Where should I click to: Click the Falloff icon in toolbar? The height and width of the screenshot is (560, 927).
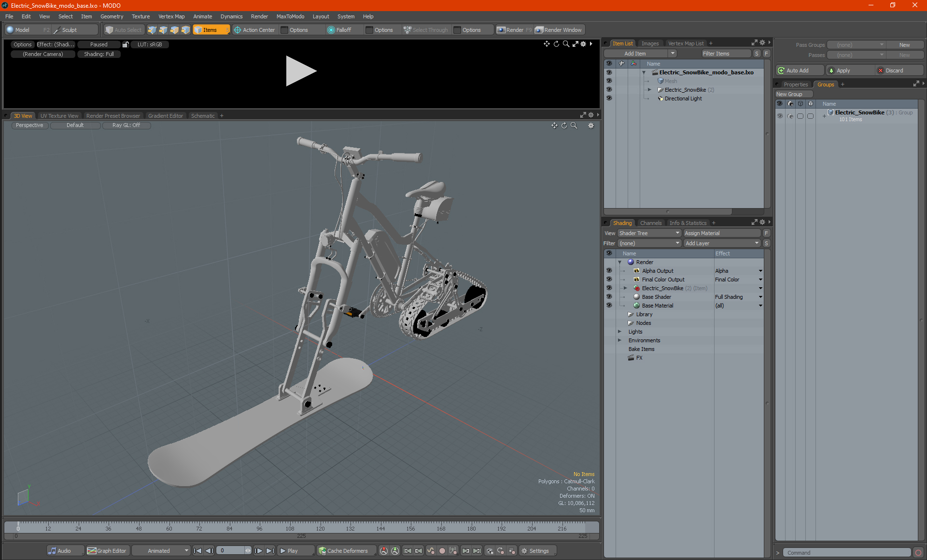point(331,30)
